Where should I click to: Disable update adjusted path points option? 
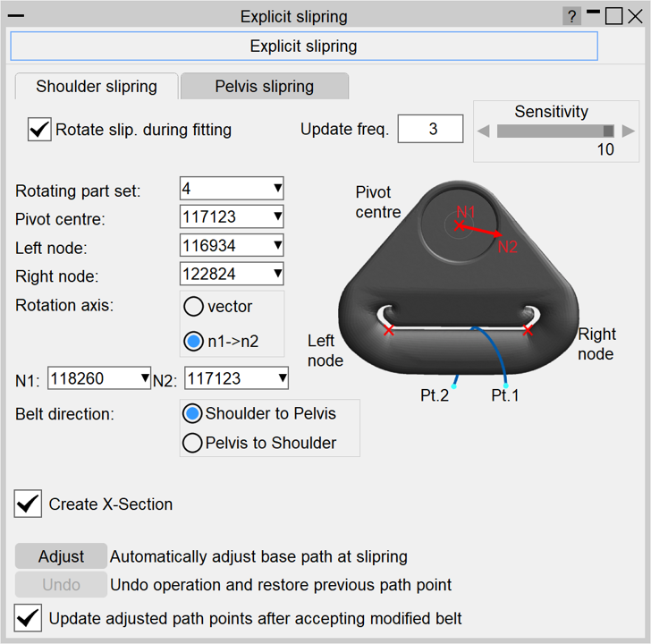tap(29, 618)
